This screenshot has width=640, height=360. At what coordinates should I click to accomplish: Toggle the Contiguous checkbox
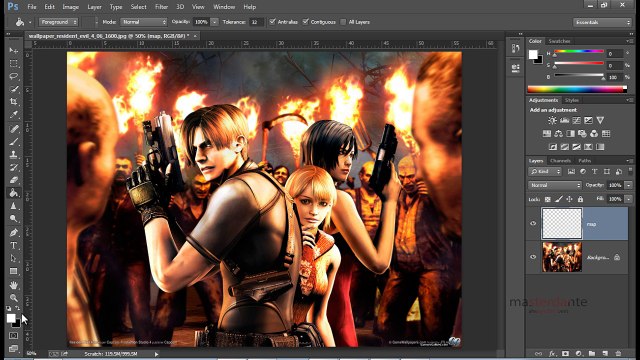coord(305,22)
